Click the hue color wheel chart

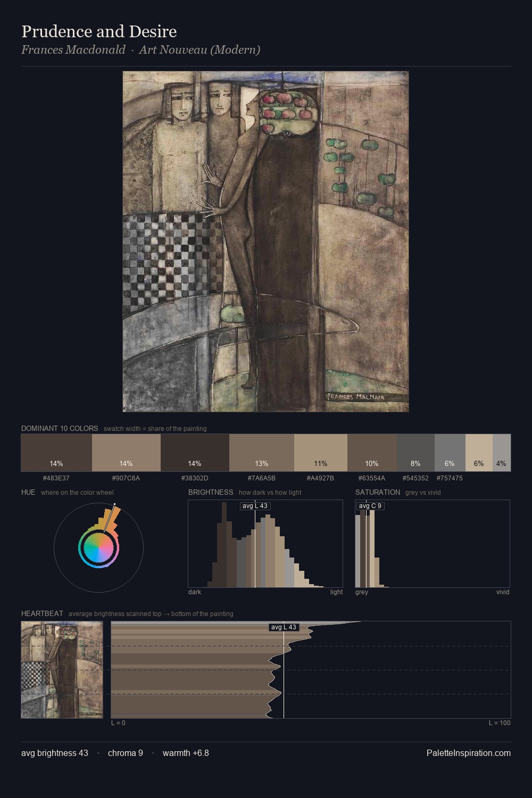click(x=98, y=547)
